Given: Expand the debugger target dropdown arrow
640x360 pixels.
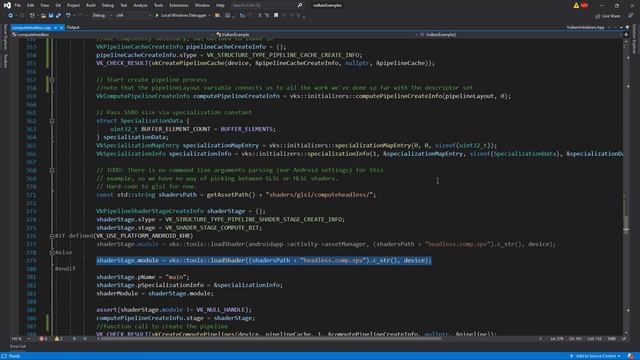Looking at the screenshot, I should [209, 16].
